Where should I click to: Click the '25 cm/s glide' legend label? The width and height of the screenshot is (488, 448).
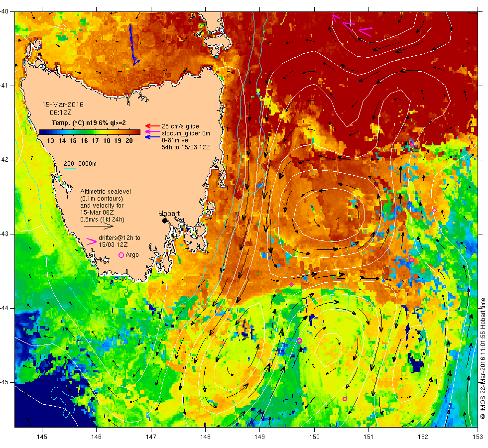coord(180,126)
